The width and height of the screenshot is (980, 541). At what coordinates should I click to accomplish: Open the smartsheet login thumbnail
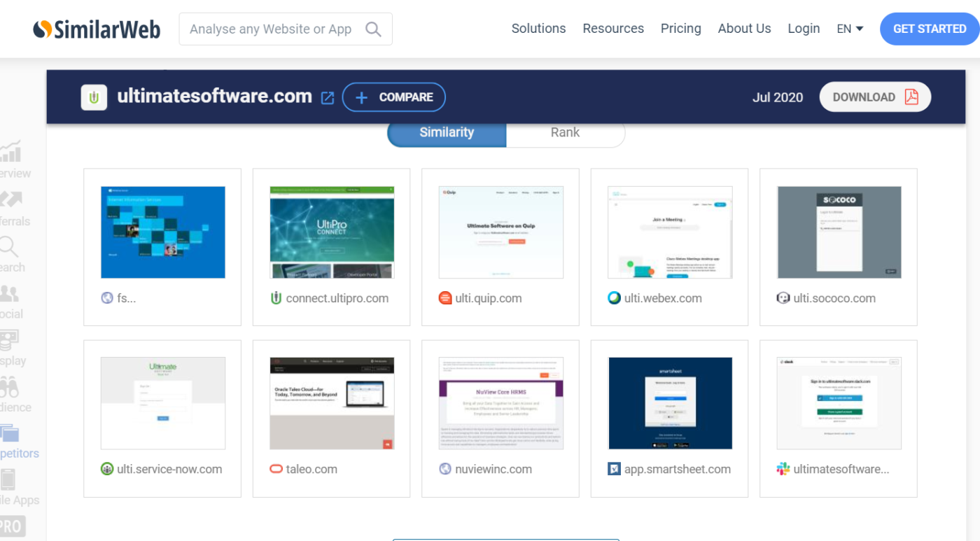click(x=670, y=403)
